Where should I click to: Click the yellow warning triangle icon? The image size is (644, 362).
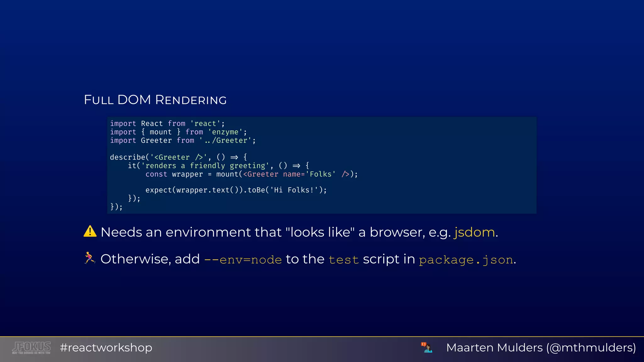90,231
